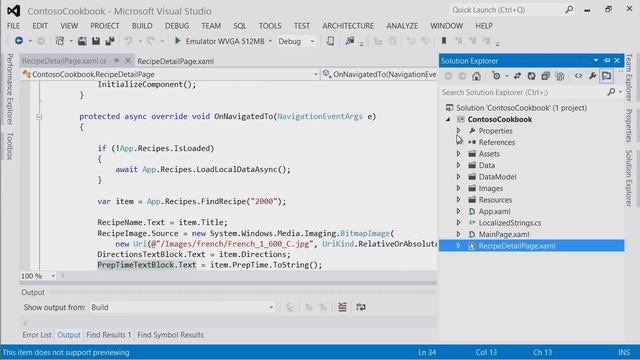
Task: Click Sync with Active Document arrows icon
Action: pyautogui.click(x=517, y=76)
